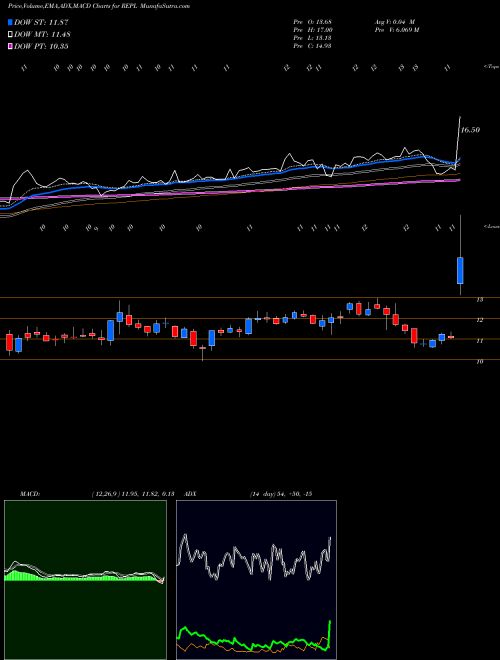Click the 'Avg V: 0.04 M' value
Screen dimensions: 500x660
(395, 22)
